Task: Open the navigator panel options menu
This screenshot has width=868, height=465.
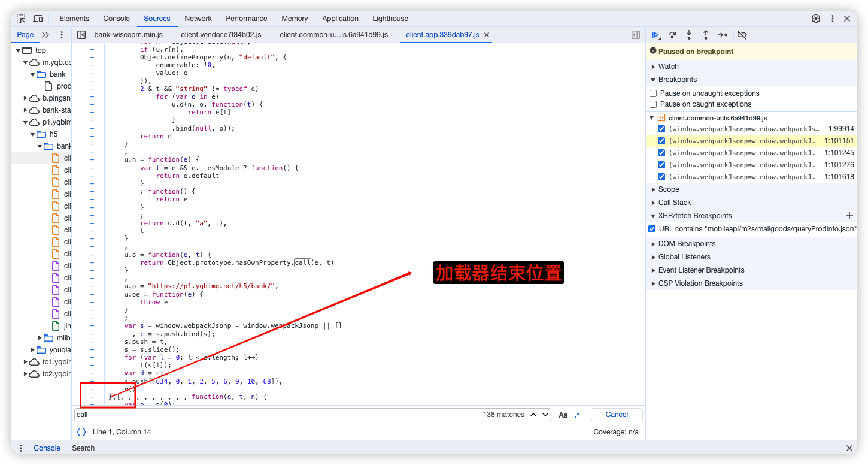Action: click(x=61, y=35)
